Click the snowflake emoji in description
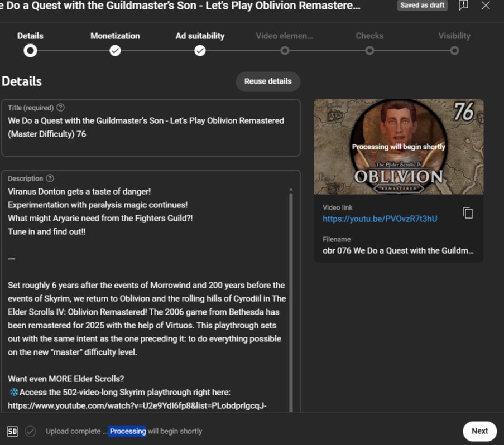Screen dimensions: 504x445 14,393
